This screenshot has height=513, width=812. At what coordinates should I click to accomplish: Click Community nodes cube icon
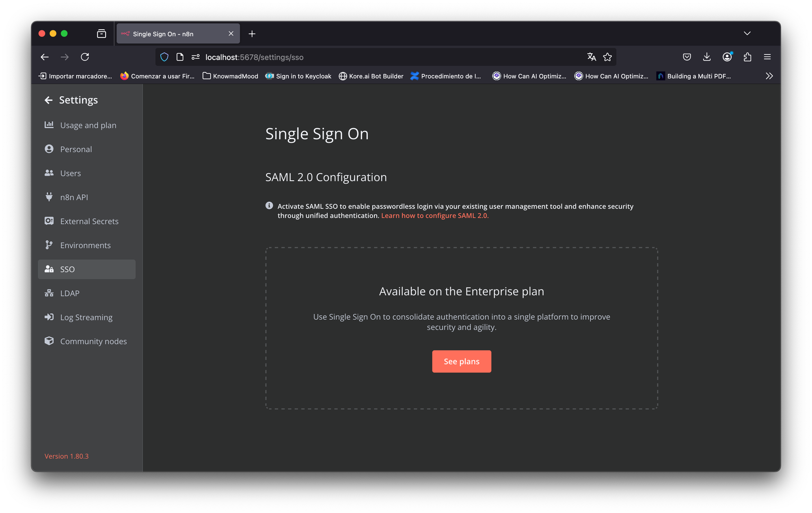coord(49,341)
